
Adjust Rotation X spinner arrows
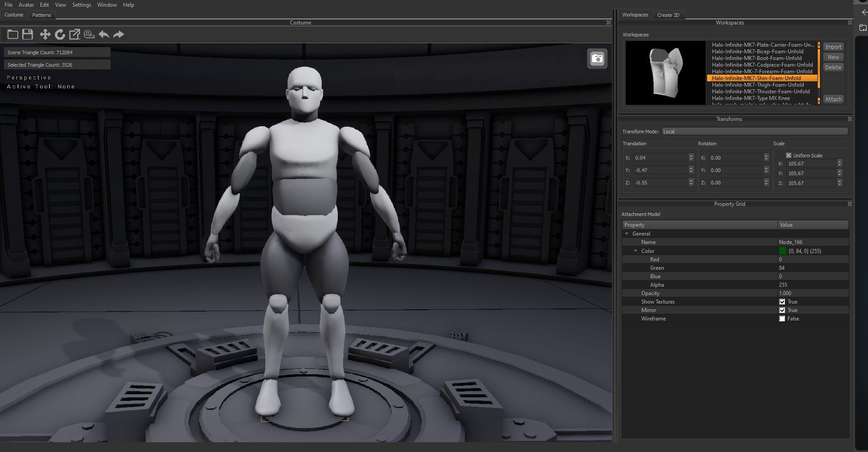[766, 157]
